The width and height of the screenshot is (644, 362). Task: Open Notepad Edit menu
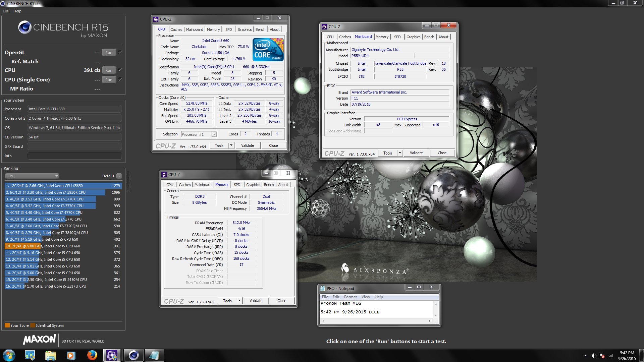336,297
